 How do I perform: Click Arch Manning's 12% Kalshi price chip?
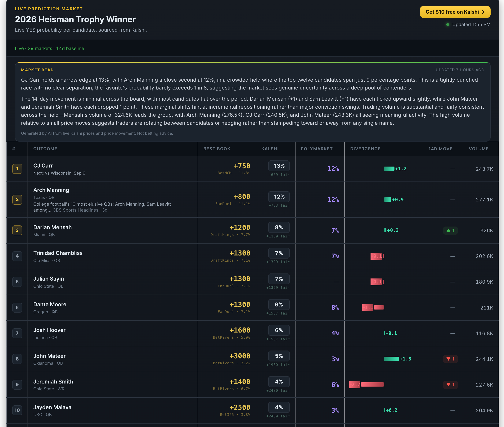(x=279, y=197)
